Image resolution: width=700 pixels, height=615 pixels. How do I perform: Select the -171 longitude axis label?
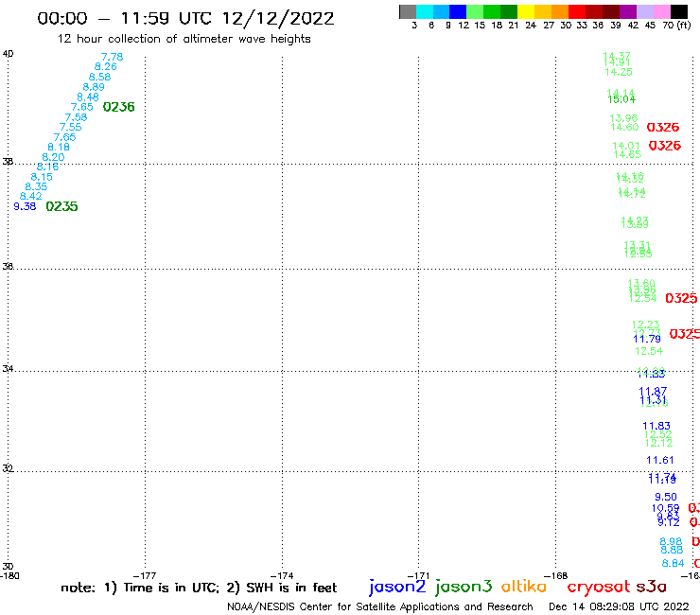[418, 576]
